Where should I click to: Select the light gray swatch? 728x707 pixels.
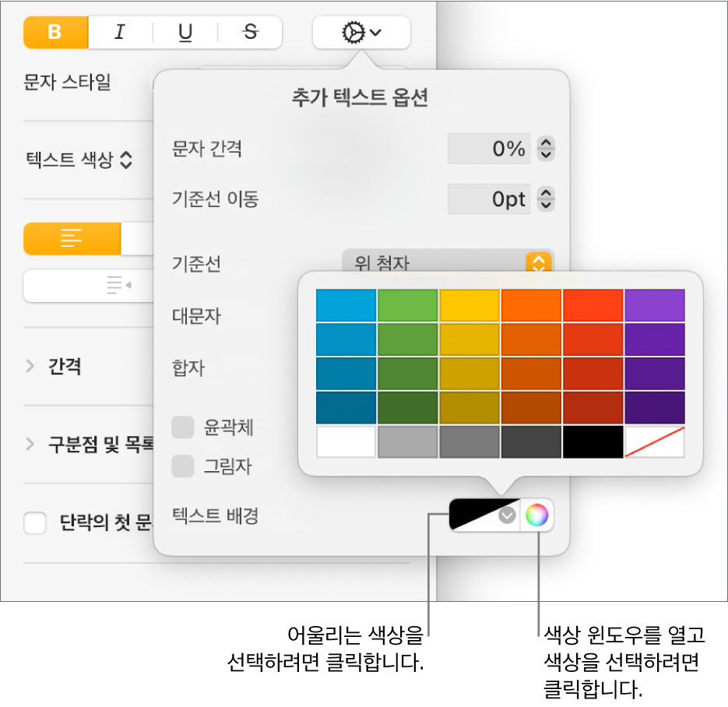pyautogui.click(x=408, y=442)
